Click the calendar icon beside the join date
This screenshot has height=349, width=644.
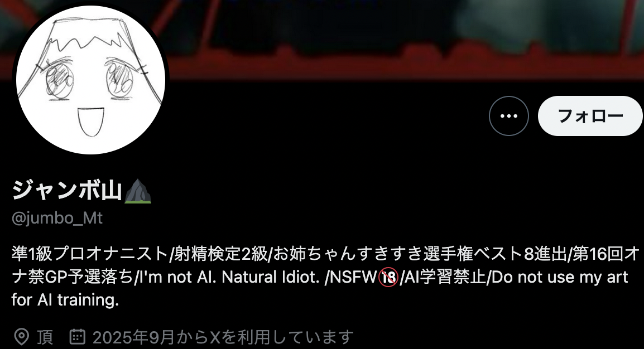click(77, 336)
